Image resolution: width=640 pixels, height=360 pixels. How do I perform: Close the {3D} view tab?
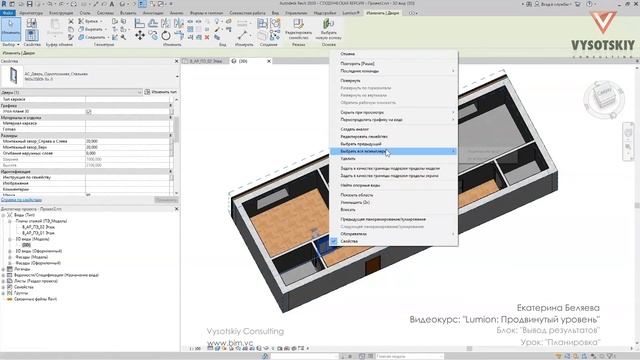[269, 61]
